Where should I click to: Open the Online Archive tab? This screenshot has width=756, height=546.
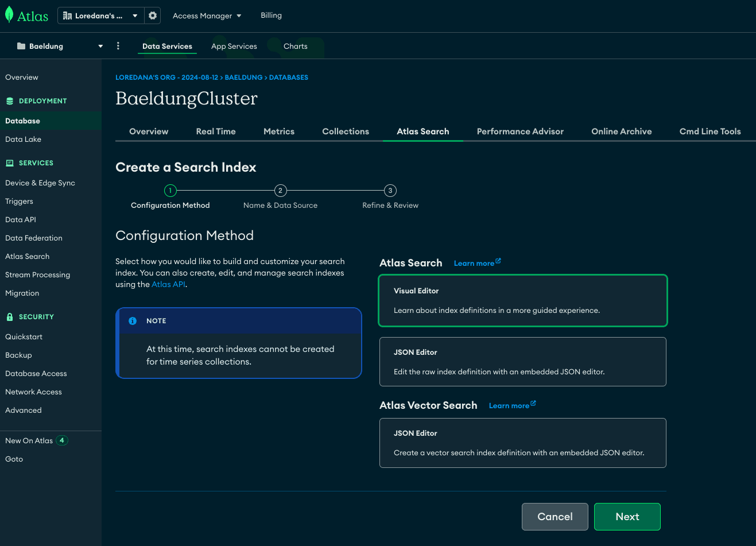622,131
